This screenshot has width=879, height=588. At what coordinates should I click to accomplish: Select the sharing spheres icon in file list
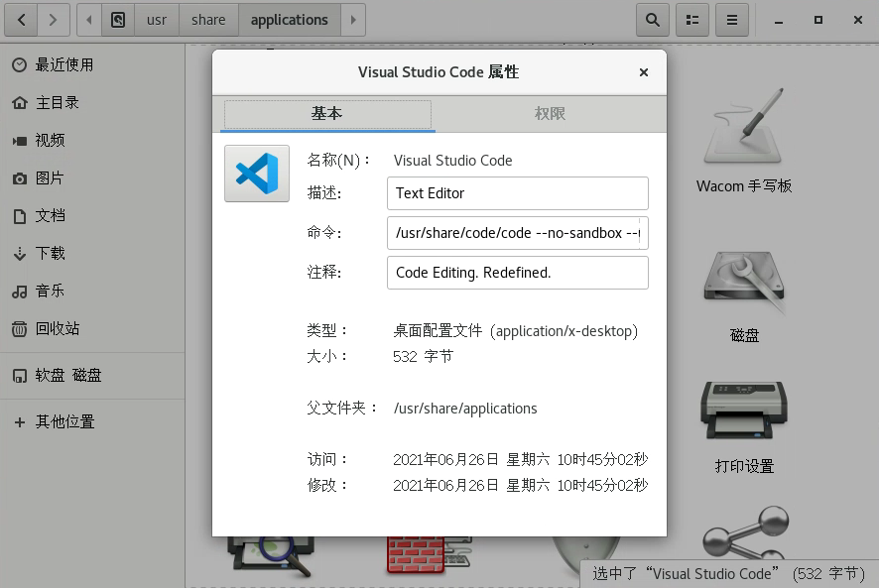click(746, 532)
